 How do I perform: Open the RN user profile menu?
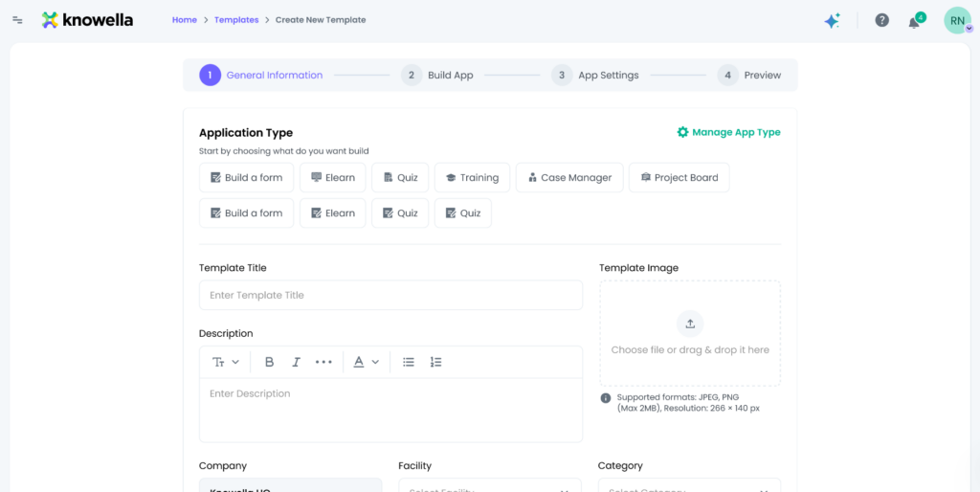pos(957,20)
